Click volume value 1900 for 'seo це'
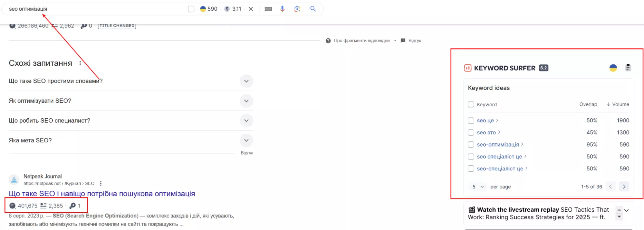644x230 pixels. coord(623,120)
